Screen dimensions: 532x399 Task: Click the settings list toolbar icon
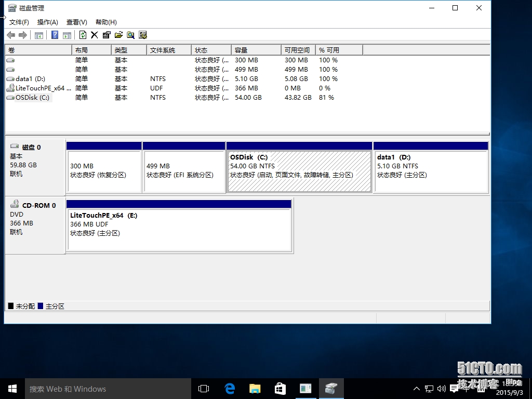click(143, 35)
